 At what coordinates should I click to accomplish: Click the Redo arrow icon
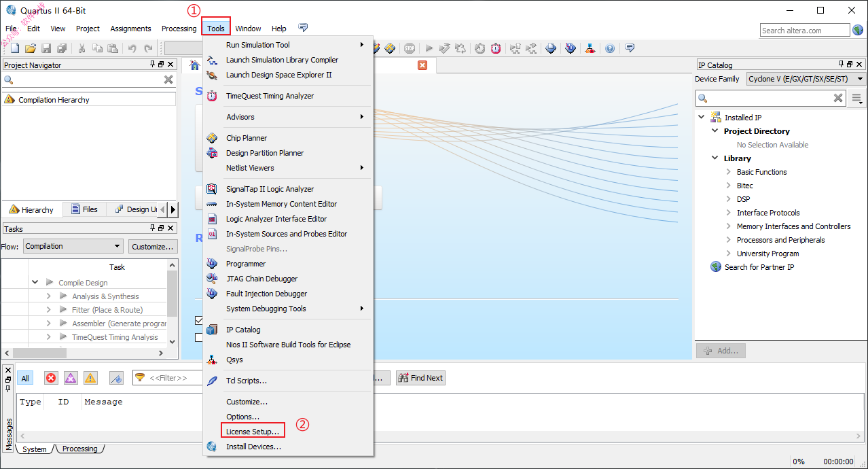148,48
